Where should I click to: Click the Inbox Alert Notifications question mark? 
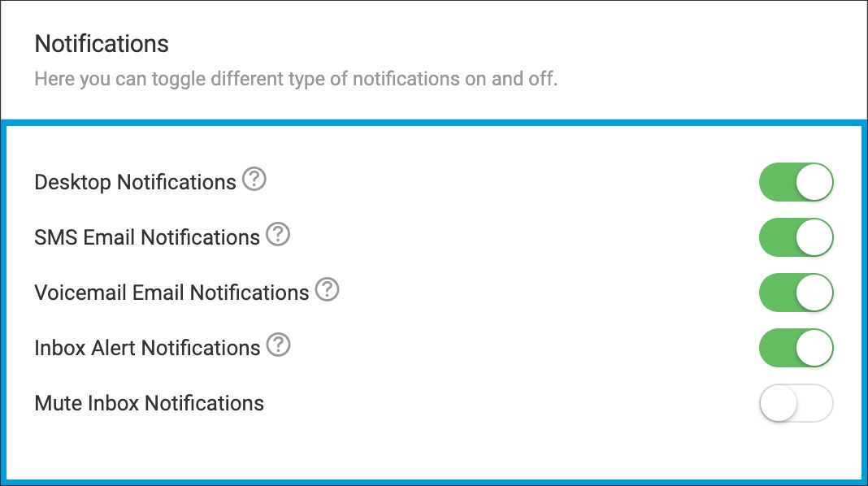278,345
